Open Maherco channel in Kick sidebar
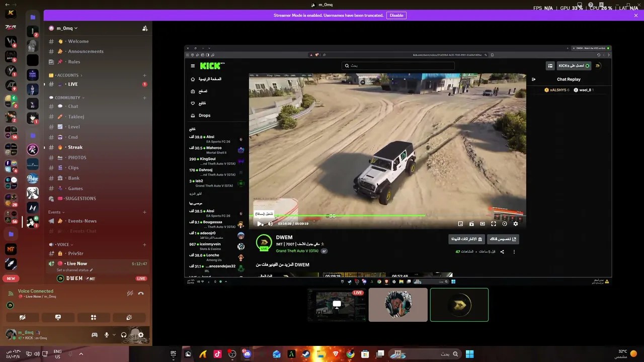This screenshot has width=644, height=362. (216, 150)
